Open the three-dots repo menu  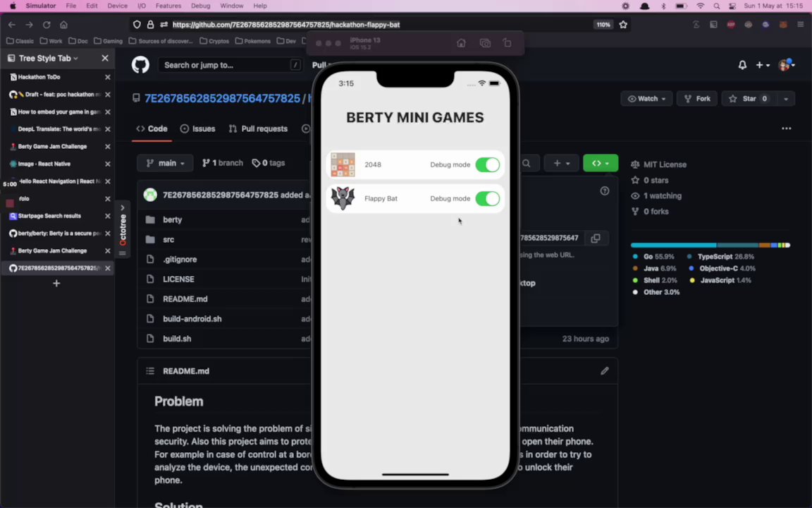[x=786, y=128]
